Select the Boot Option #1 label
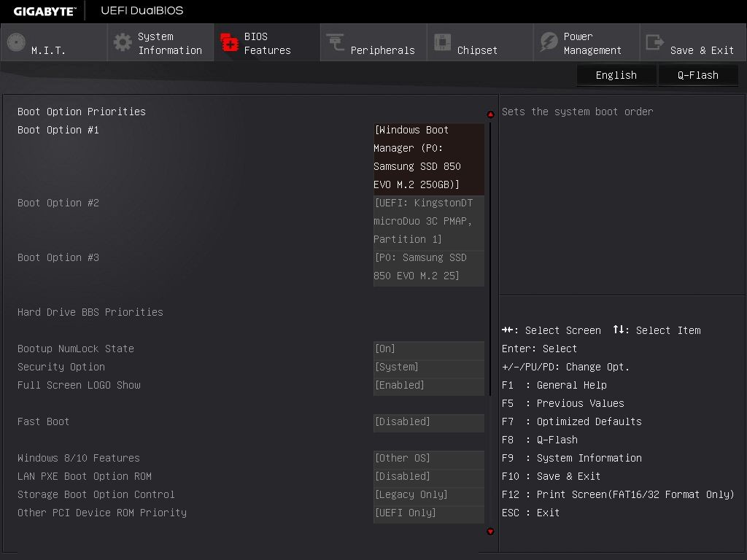This screenshot has width=747, height=560. [58, 130]
